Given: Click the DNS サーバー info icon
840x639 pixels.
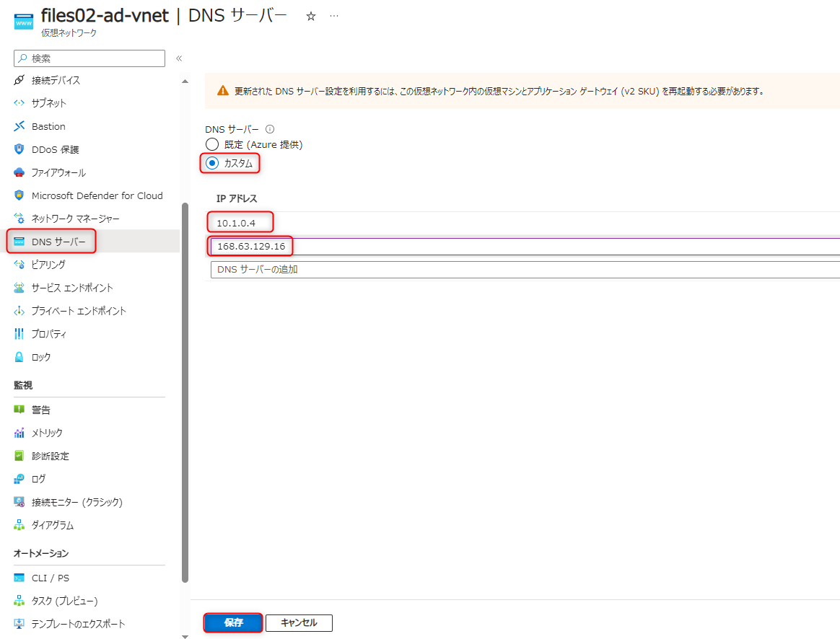Looking at the screenshot, I should pyautogui.click(x=270, y=130).
